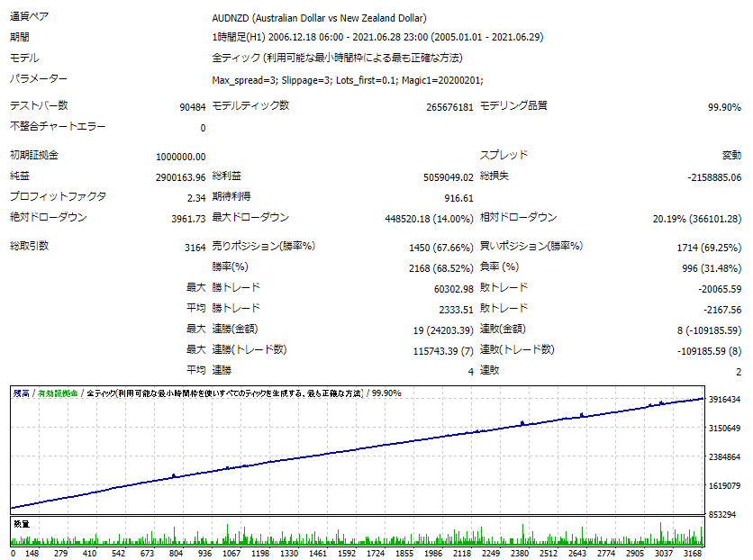This screenshot has height=560, width=753.
Task: Click the total trades value 3164
Action: click(195, 248)
